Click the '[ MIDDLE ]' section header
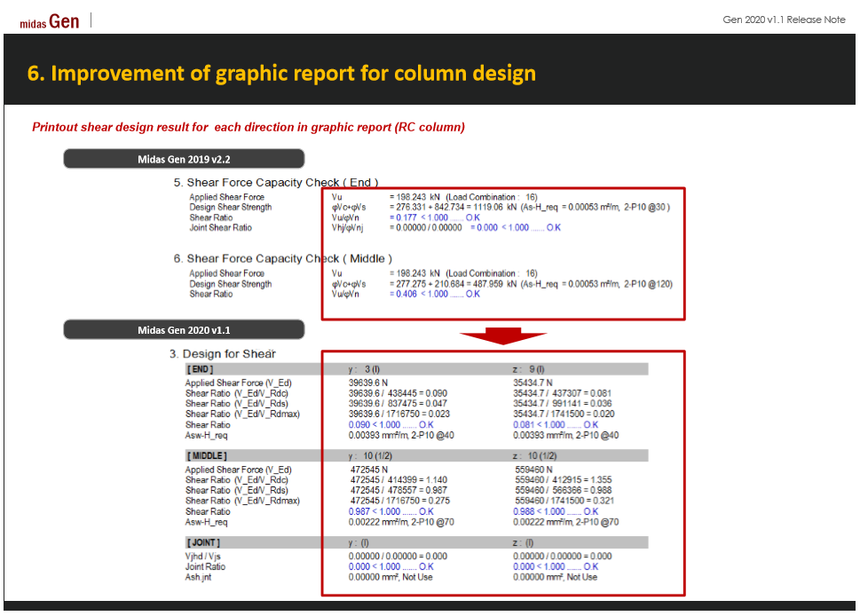Screen dimensions: 860x616 pyautogui.click(x=207, y=456)
